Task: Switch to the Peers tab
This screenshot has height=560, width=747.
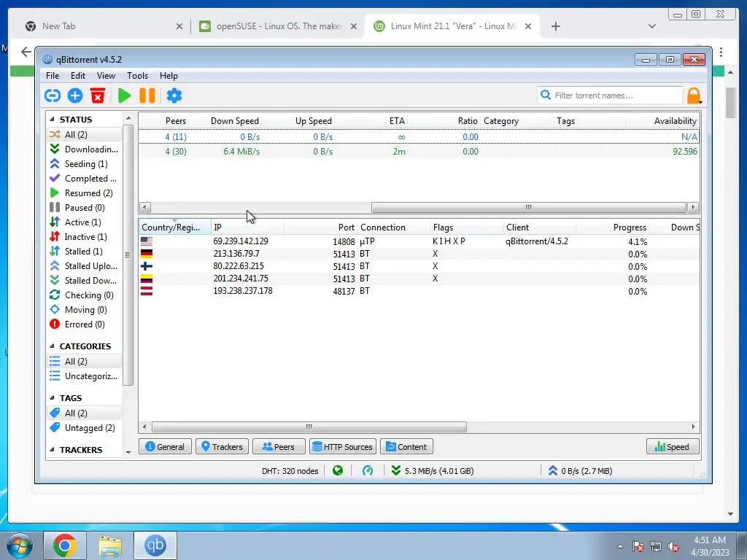Action: [x=279, y=447]
